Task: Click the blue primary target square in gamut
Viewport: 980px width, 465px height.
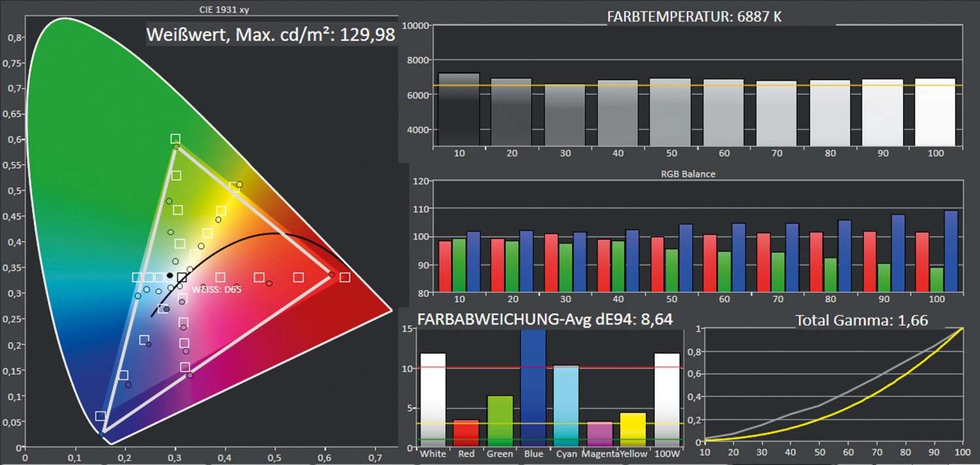Action: click(100, 416)
